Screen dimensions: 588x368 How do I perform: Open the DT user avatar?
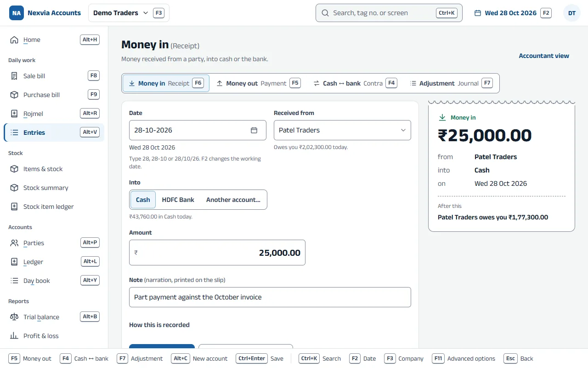(x=572, y=13)
